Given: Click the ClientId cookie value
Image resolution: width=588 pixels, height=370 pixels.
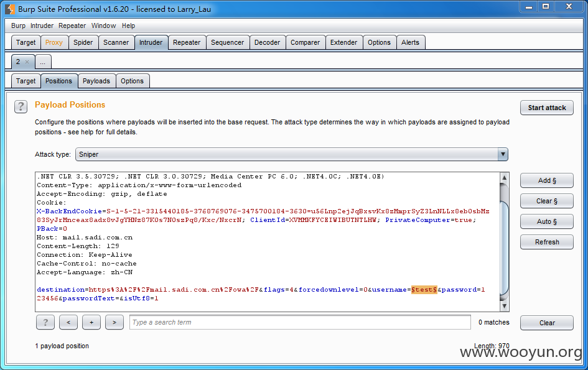Looking at the screenshot, I should pos(333,220).
